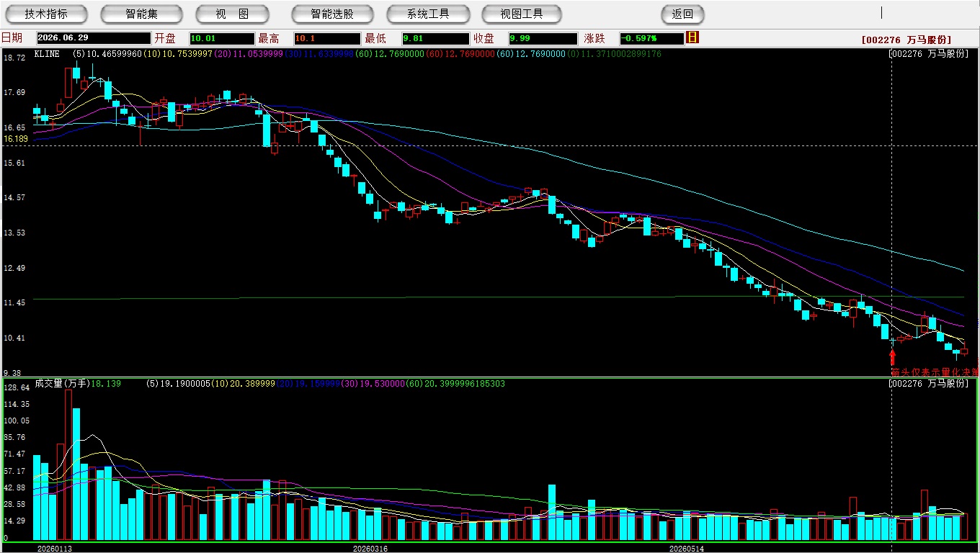
Task: Click the 20260316 date label on time axis
Action: pos(370,548)
